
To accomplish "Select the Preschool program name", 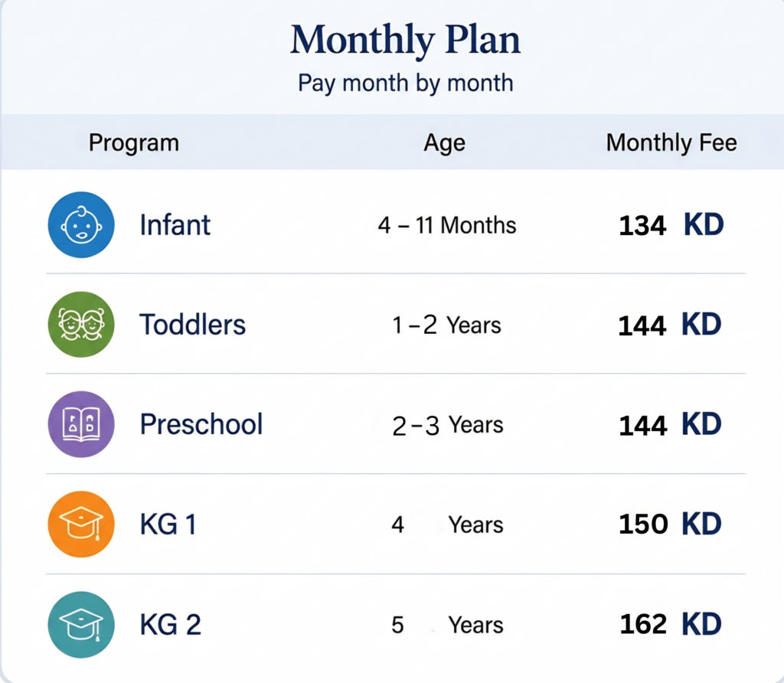I will pos(201,424).
